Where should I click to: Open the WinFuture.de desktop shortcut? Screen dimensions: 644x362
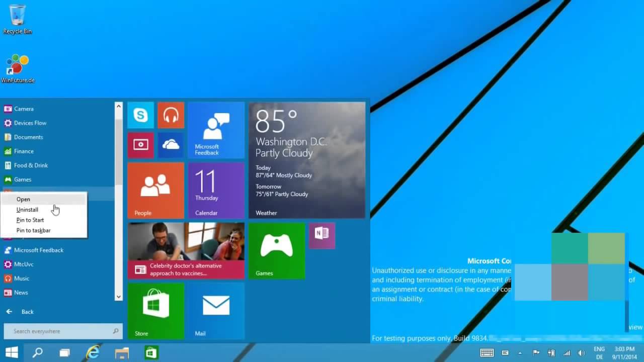pos(18,68)
